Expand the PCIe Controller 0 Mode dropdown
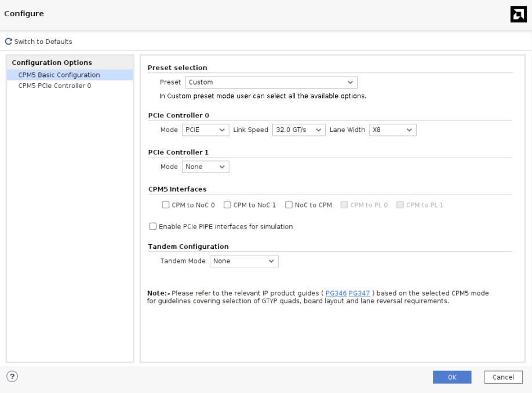Viewport: 532px width, 393px height. coord(205,130)
